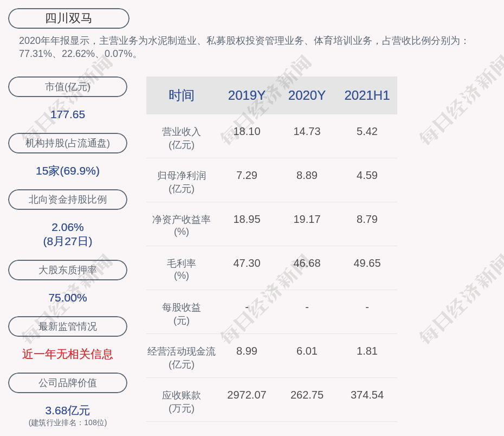This screenshot has width=504, height=436.
Task: Click the 2021H1 column header
Action: [x=367, y=95]
